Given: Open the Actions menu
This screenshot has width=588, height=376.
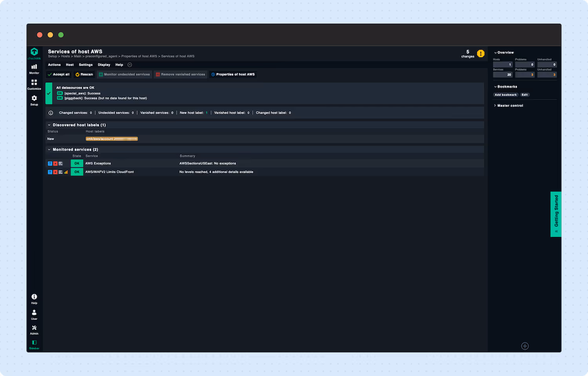Looking at the screenshot, I should [54, 64].
